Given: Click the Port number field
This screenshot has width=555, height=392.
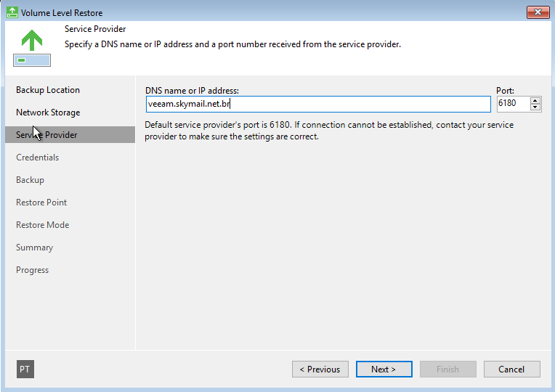Looking at the screenshot, I should 514,104.
